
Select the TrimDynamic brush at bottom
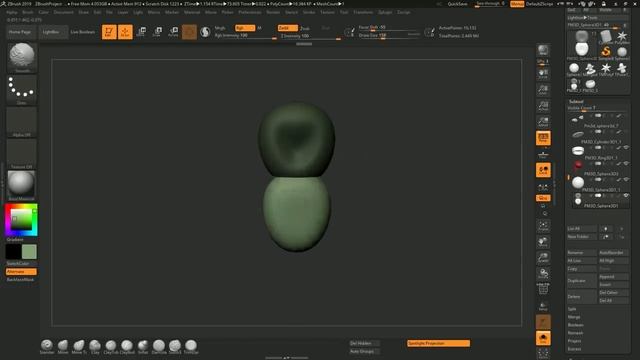(x=191, y=347)
